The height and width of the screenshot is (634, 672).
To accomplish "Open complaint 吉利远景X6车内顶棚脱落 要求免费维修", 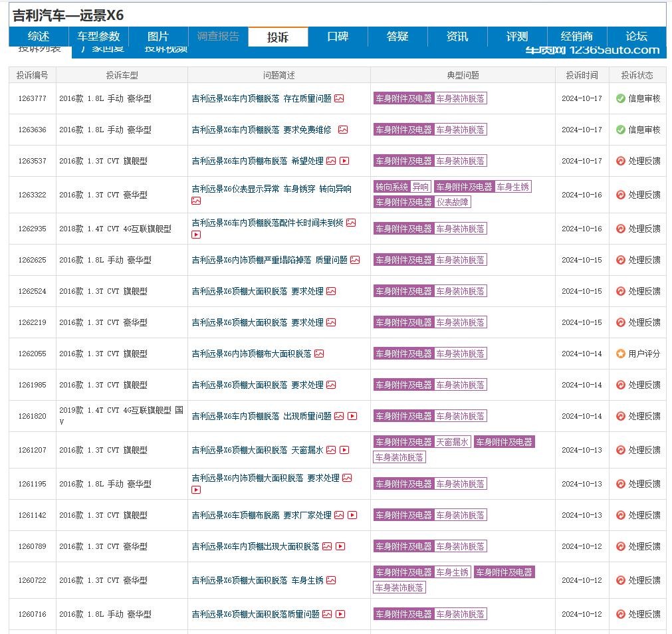I will 262,130.
